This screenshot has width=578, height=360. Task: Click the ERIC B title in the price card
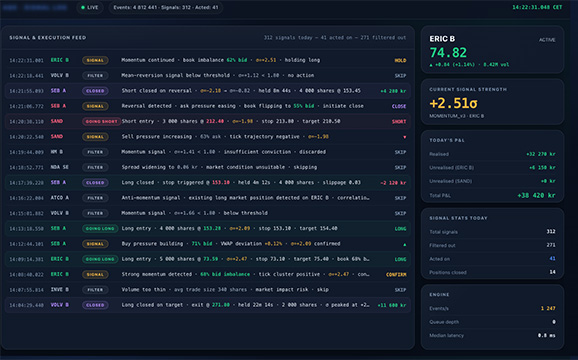point(442,39)
